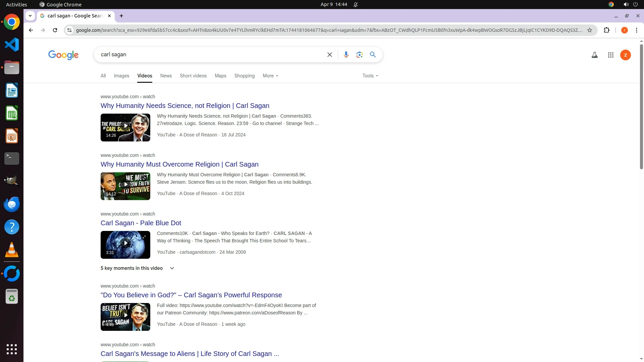Open Search Labs flask icon
644x362 pixels.
[594, 55]
